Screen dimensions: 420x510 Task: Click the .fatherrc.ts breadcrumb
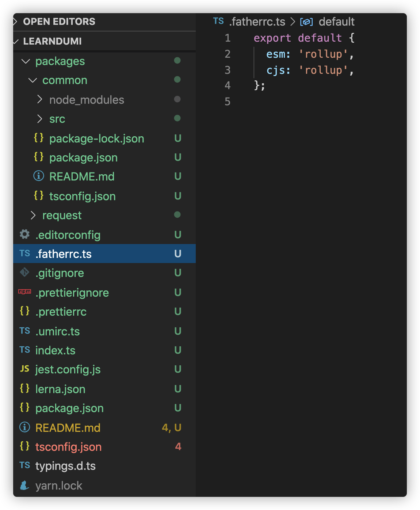point(257,22)
